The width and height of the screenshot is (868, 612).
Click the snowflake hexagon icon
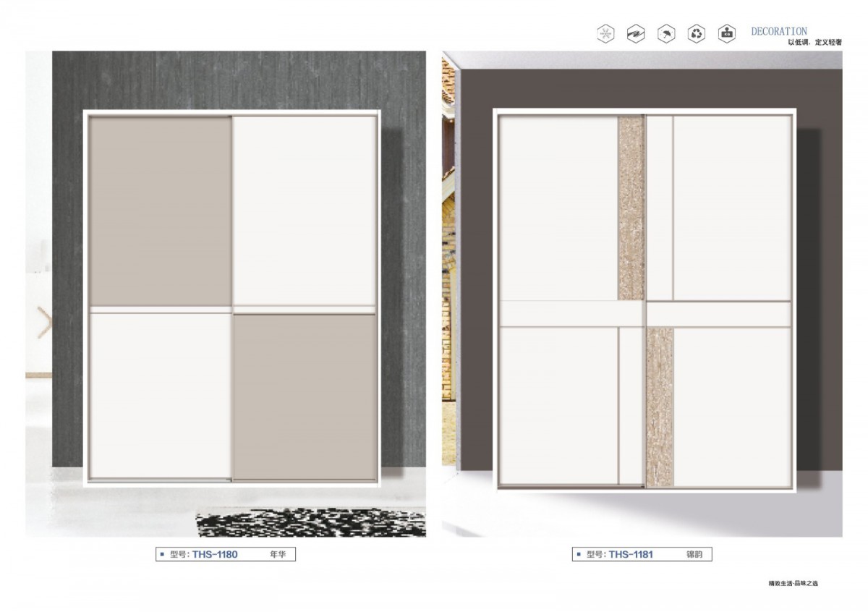pos(605,34)
